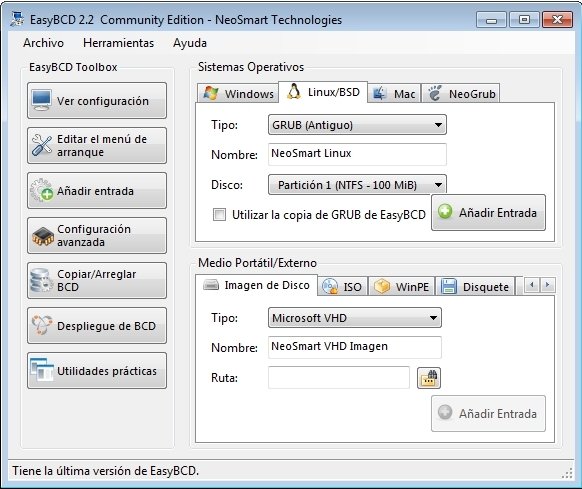The width and height of the screenshot is (582, 489).
Task: Click Añadir Entrada in Sistemas Operativos
Action: tap(488, 212)
